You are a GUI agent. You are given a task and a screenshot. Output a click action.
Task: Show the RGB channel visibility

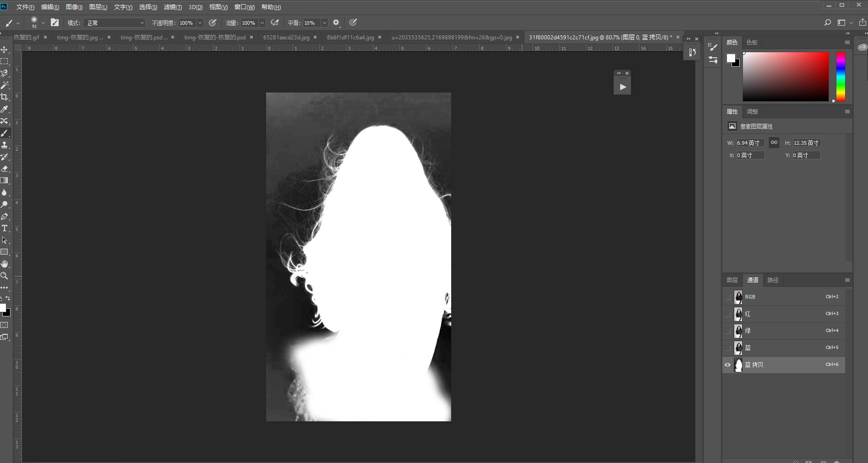click(728, 297)
